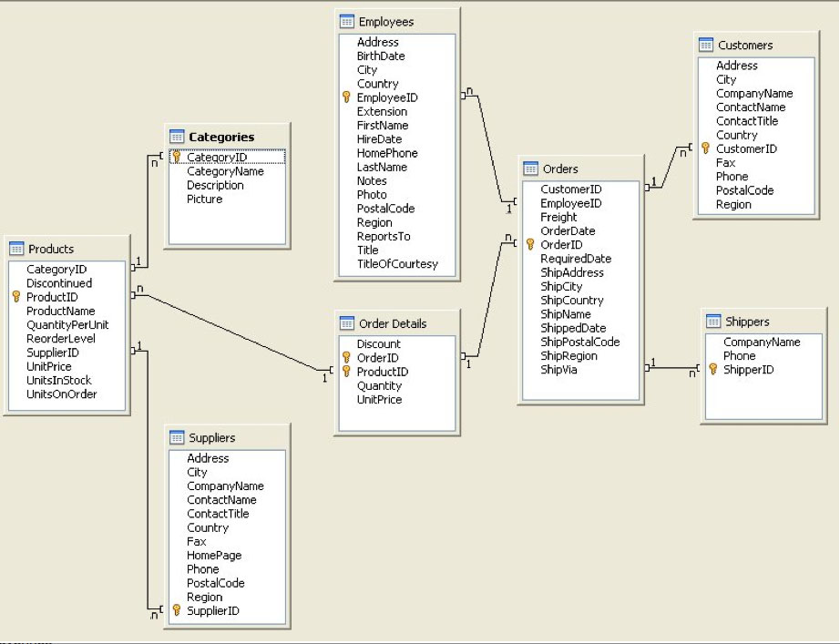Select the ContactTitle field in Customers table

tap(747, 121)
